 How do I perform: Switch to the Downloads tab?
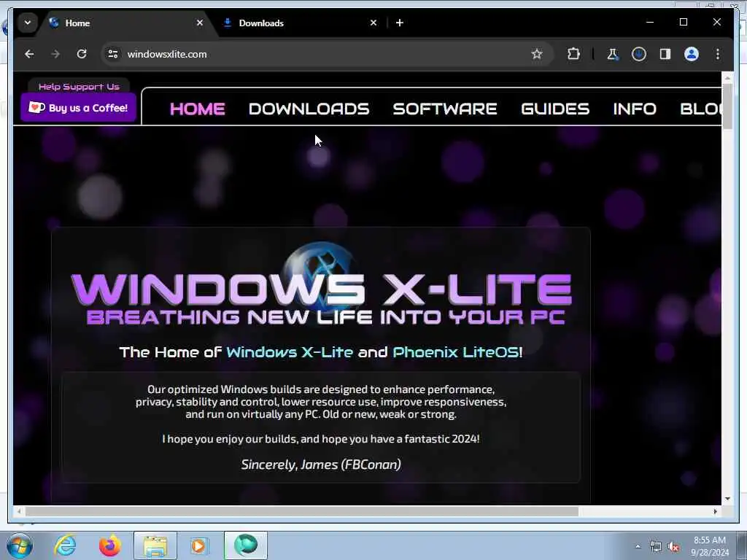click(x=301, y=23)
